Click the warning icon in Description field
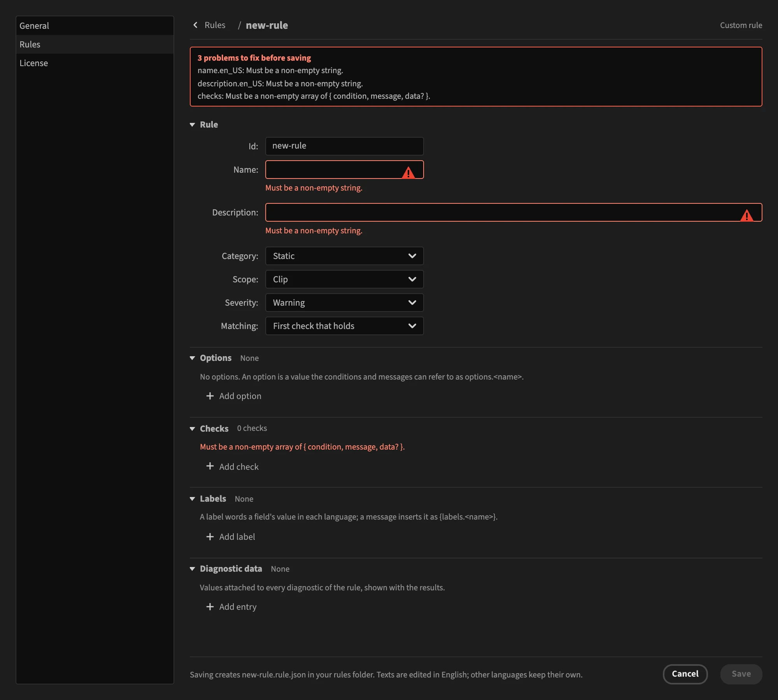 746,215
